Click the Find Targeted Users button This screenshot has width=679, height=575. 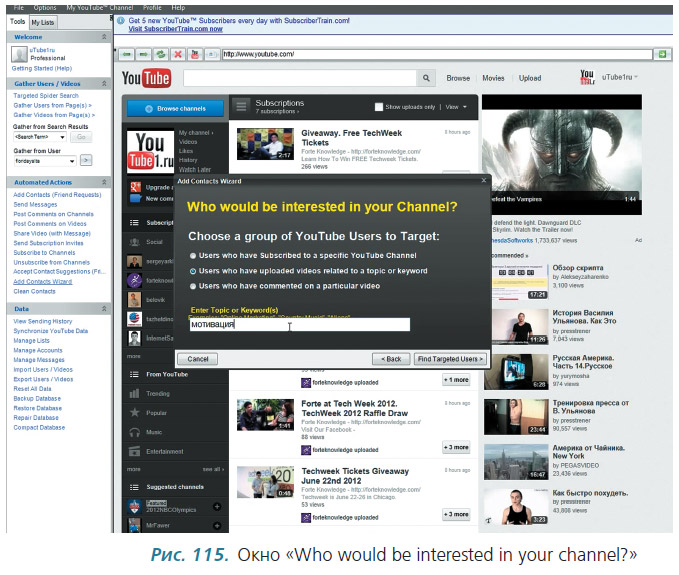(x=451, y=358)
